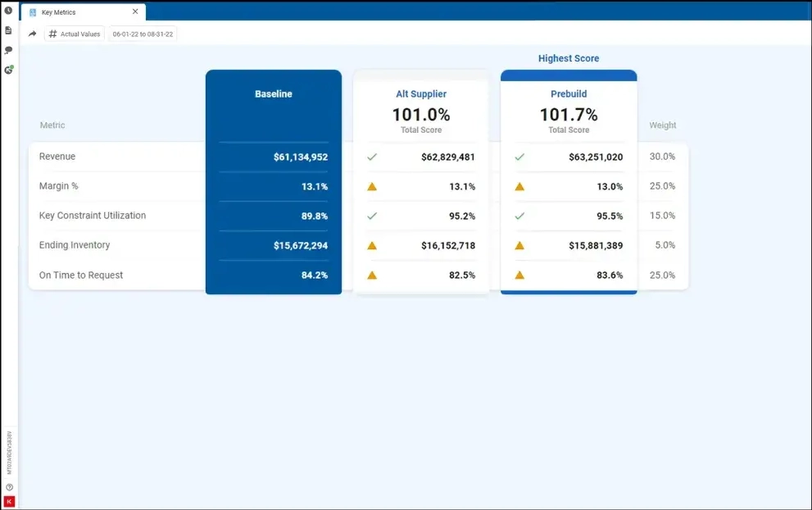Image resolution: width=812 pixels, height=510 pixels.
Task: Click Alt Supplier On Time to Request warning triangle
Action: tap(372, 275)
